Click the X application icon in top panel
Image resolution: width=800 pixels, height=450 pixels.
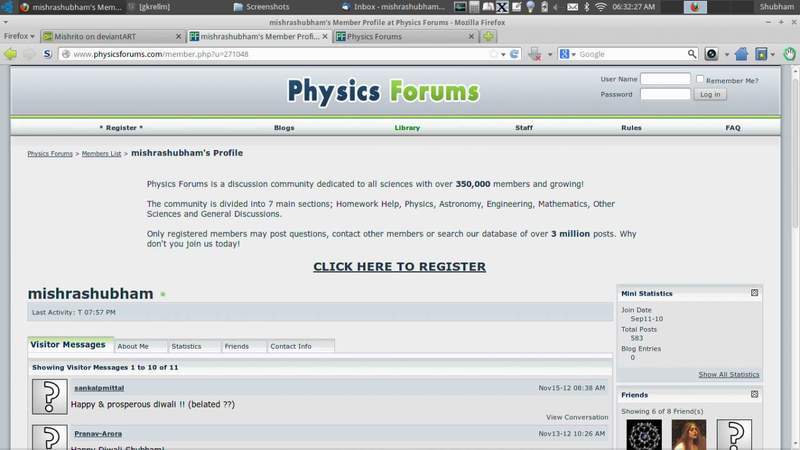pos(502,7)
